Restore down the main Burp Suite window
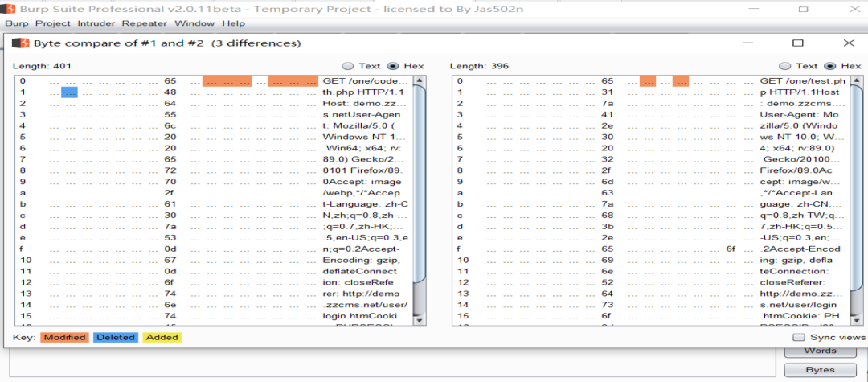This screenshot has height=382, width=868. coord(804,8)
